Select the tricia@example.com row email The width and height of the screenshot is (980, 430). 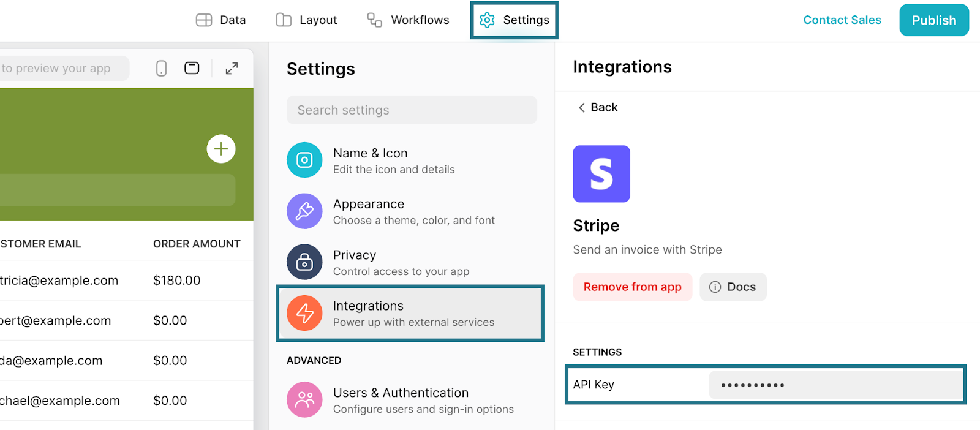(x=59, y=281)
